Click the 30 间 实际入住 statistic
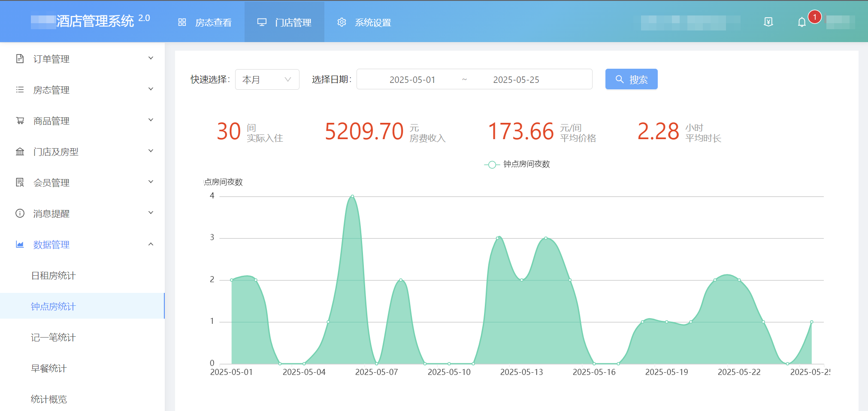The height and width of the screenshot is (411, 868). coord(250,132)
